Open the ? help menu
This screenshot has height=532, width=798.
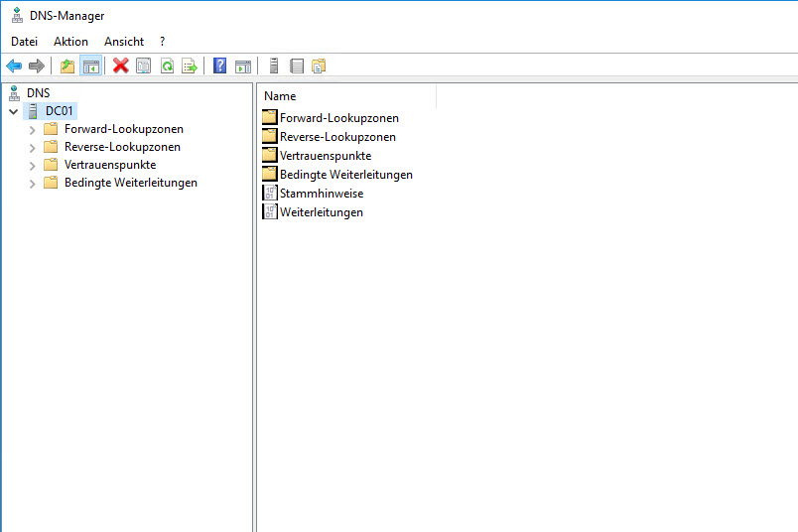[x=163, y=42]
